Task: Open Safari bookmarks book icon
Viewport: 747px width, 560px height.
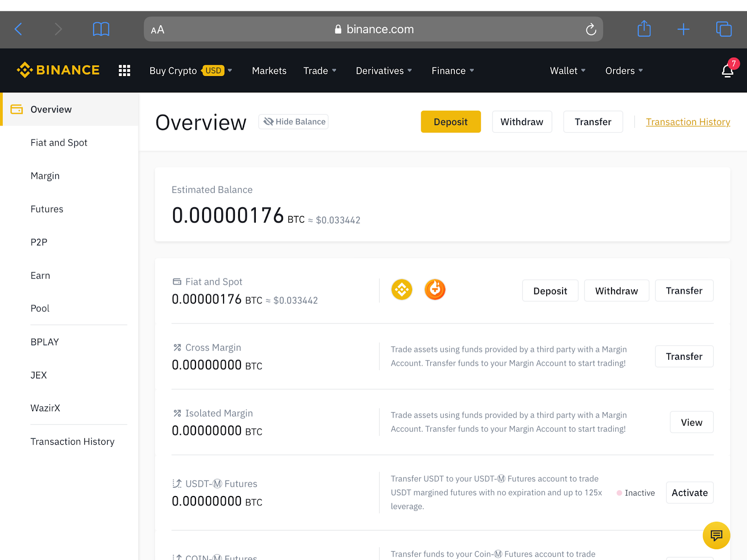Action: (101, 29)
